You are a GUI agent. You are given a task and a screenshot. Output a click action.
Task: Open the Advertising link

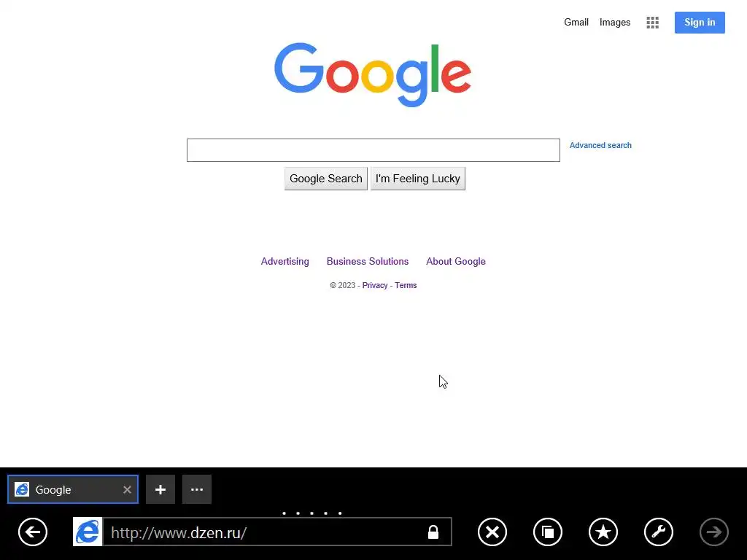pyautogui.click(x=285, y=262)
